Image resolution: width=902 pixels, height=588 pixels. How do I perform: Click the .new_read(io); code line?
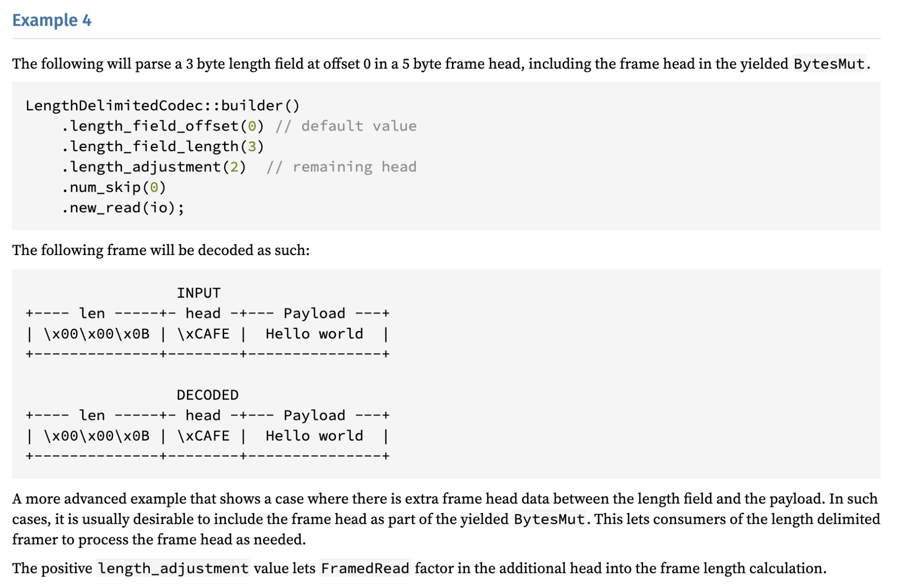click(x=122, y=208)
